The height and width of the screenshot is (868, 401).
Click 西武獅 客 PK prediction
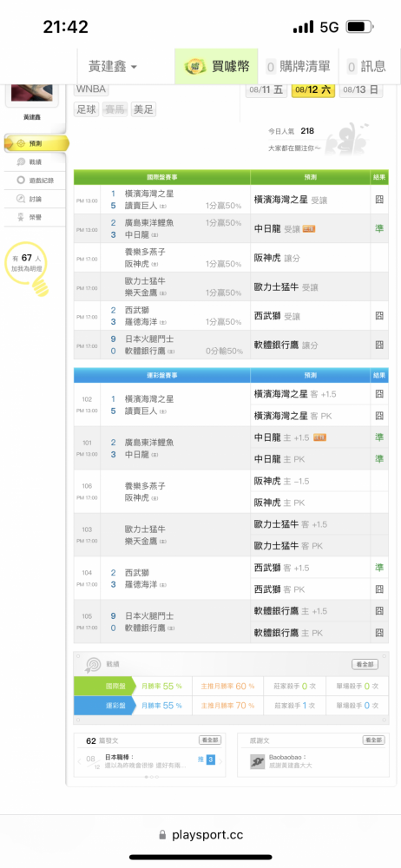[278, 589]
